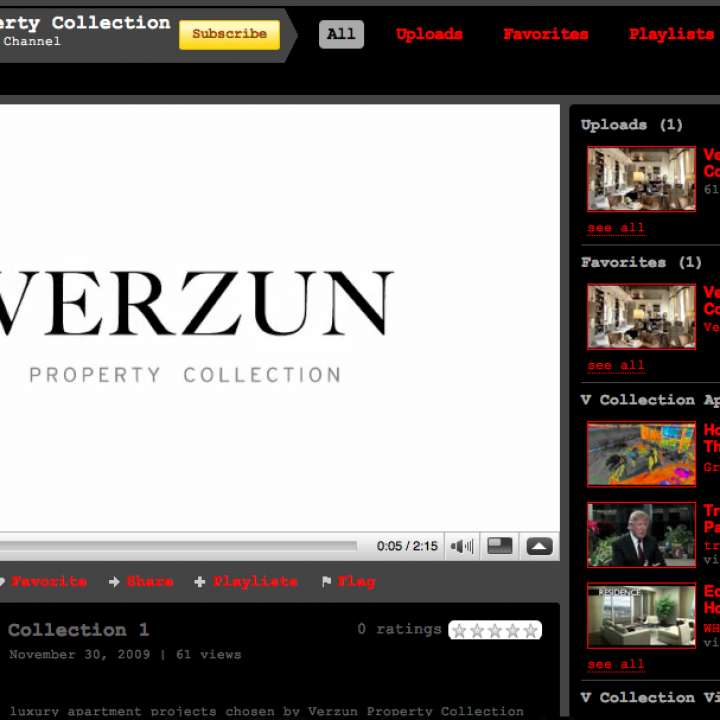Click the 0:05 / 2:15 time display

pos(407,546)
